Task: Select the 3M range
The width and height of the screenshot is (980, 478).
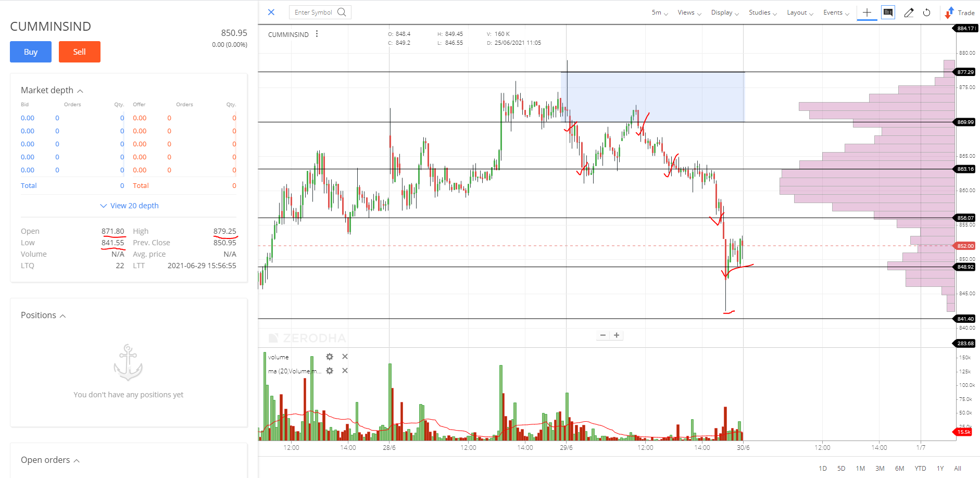Action: click(x=880, y=469)
